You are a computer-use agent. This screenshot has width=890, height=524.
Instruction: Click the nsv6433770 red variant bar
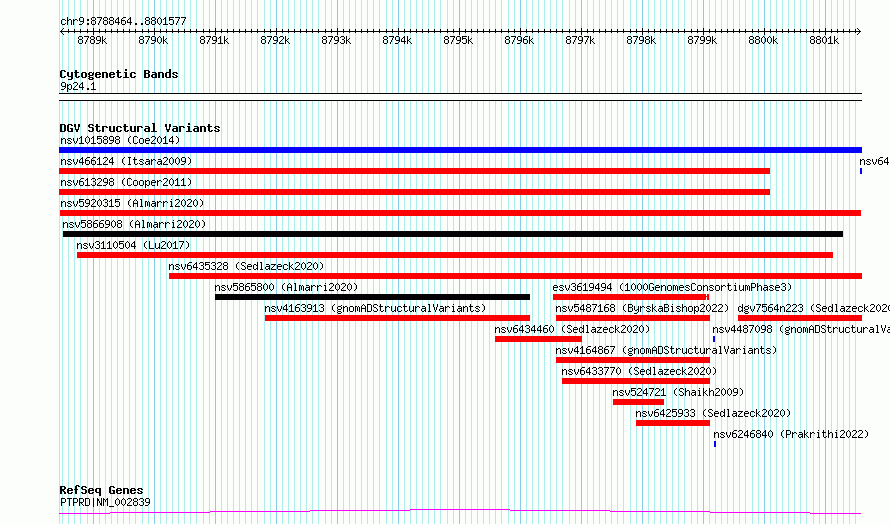tap(636, 381)
